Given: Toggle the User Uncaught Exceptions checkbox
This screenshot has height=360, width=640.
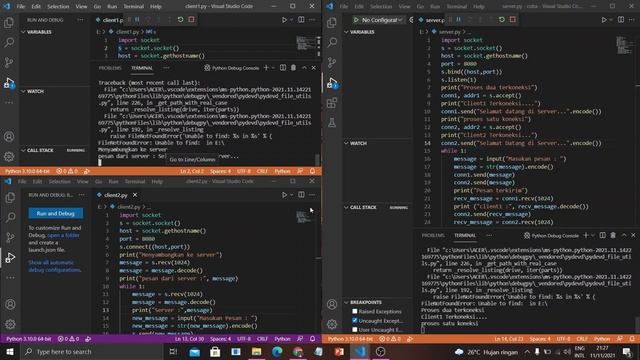Looking at the screenshot, I should coord(355,329).
